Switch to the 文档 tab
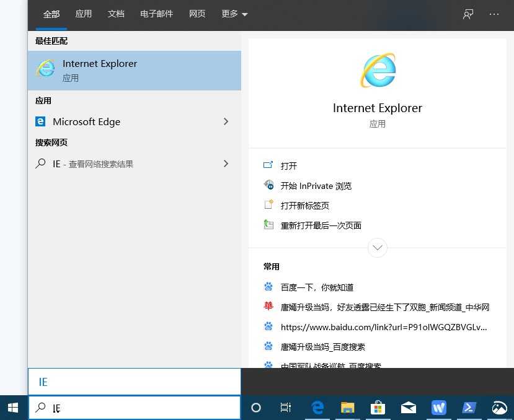This screenshot has width=514, height=420. (116, 14)
